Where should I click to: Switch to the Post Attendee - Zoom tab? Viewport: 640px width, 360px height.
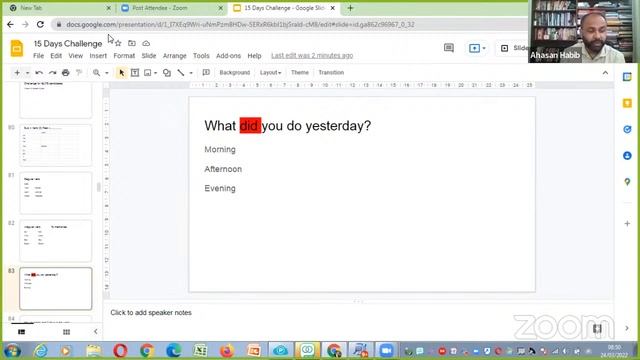[x=171, y=8]
